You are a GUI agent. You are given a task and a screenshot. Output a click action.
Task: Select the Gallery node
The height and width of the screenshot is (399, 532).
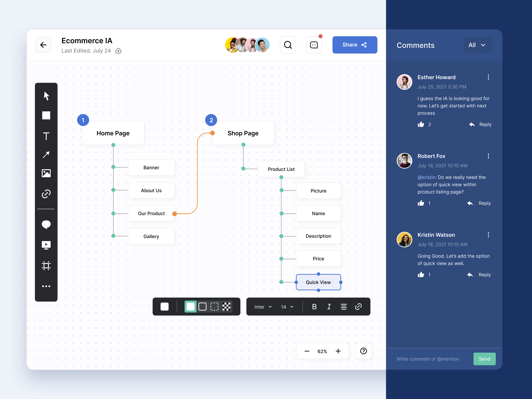coord(151,236)
